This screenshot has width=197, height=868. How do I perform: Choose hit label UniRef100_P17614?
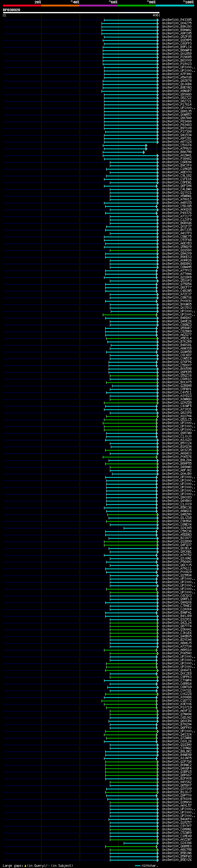point(177,104)
